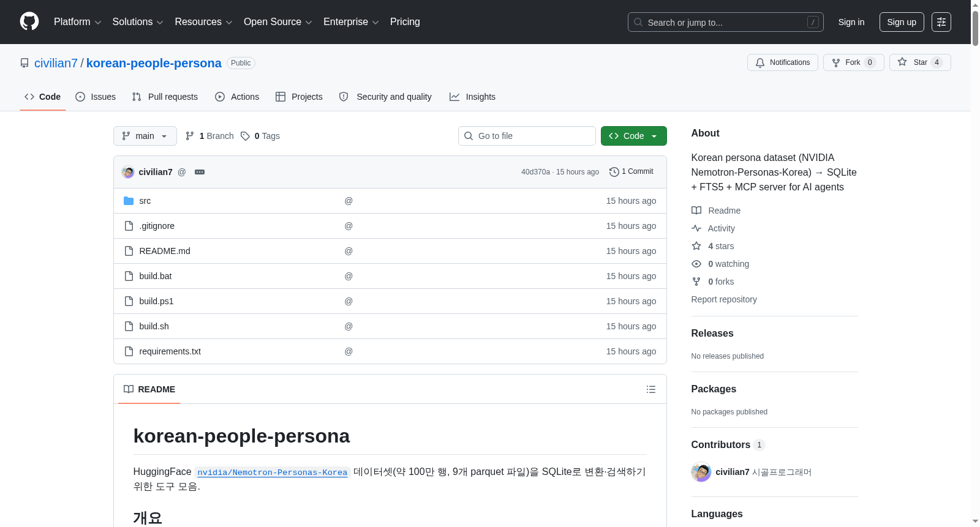Expand the Resources menu
Screen dimensions: 980x527
(203, 22)
